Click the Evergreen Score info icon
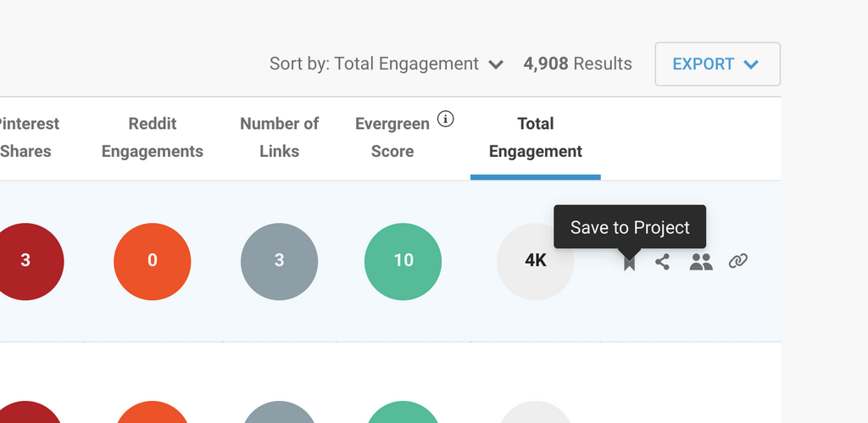The width and height of the screenshot is (868, 423). [x=446, y=119]
